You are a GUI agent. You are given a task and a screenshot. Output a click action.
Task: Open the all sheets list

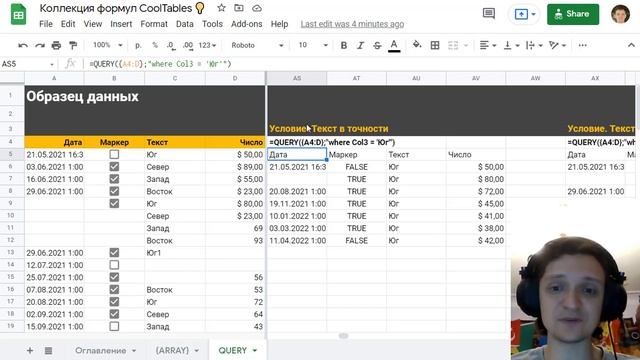[x=48, y=350]
